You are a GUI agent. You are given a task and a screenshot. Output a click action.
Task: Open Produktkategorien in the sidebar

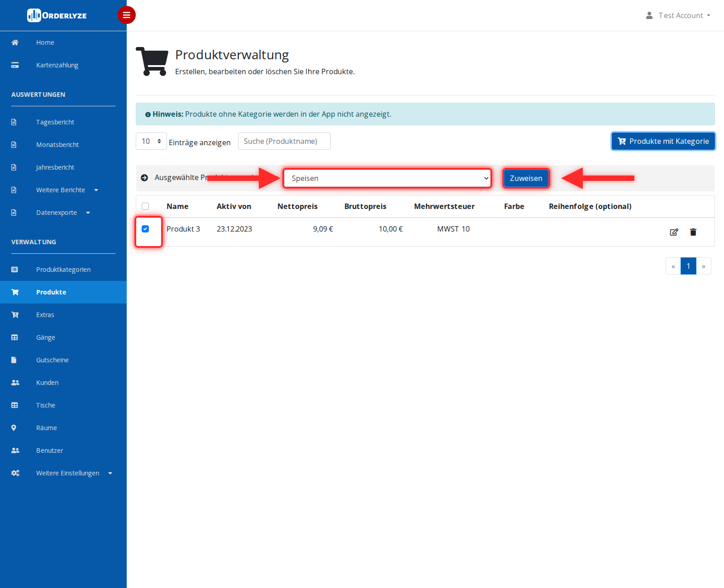coord(63,270)
